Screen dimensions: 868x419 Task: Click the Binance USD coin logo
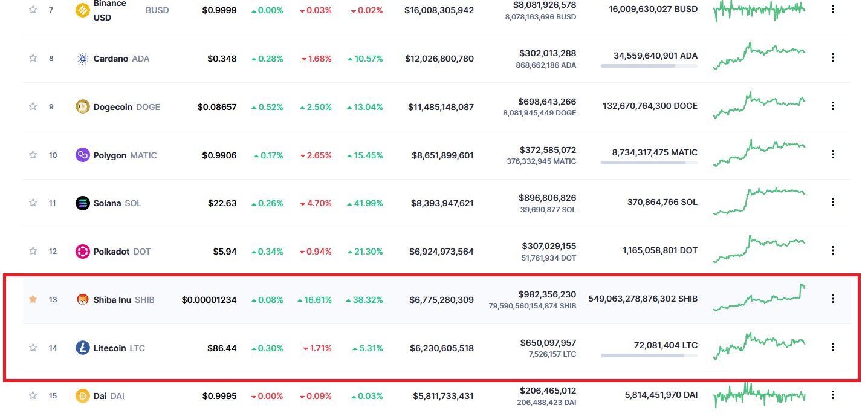click(x=83, y=10)
